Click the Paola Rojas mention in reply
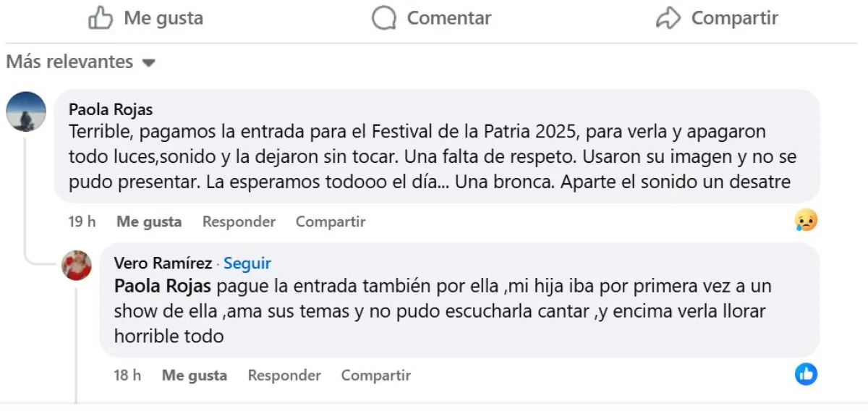This screenshot has height=414, width=868. coord(163,286)
